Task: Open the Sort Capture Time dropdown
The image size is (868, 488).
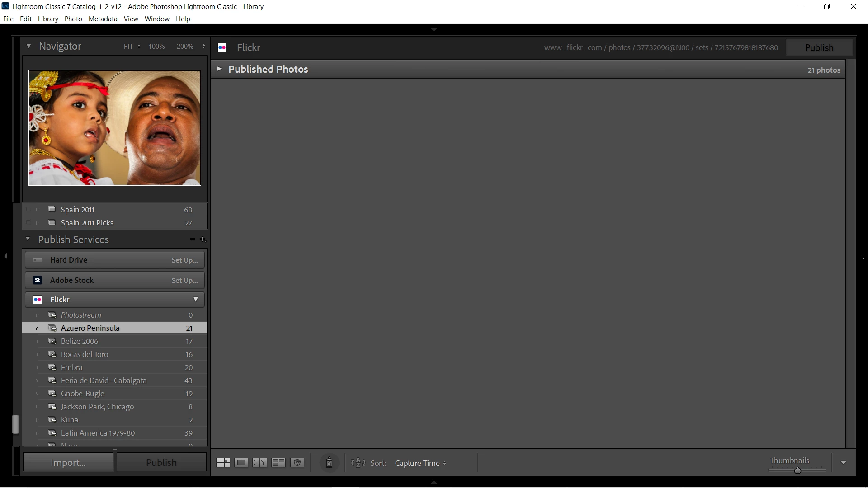Action: (420, 463)
